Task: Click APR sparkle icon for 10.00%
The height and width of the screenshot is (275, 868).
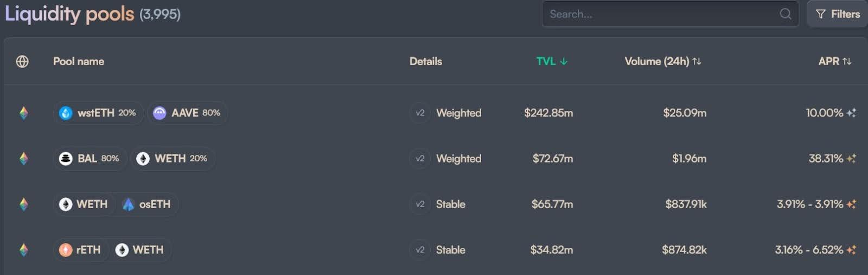Action: tap(851, 113)
